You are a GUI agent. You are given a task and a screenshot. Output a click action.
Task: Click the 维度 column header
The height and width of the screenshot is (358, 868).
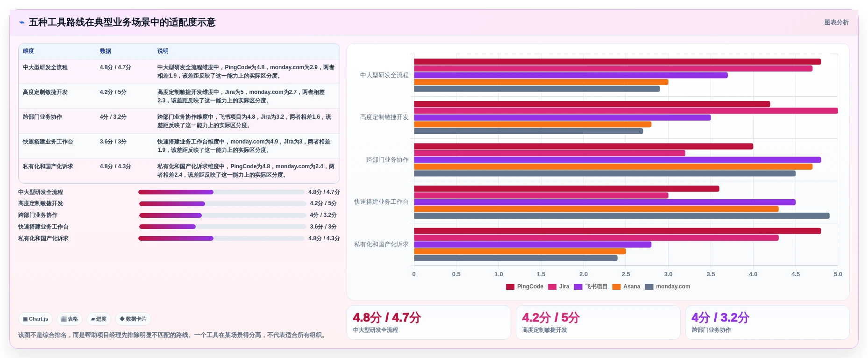pyautogui.click(x=28, y=51)
